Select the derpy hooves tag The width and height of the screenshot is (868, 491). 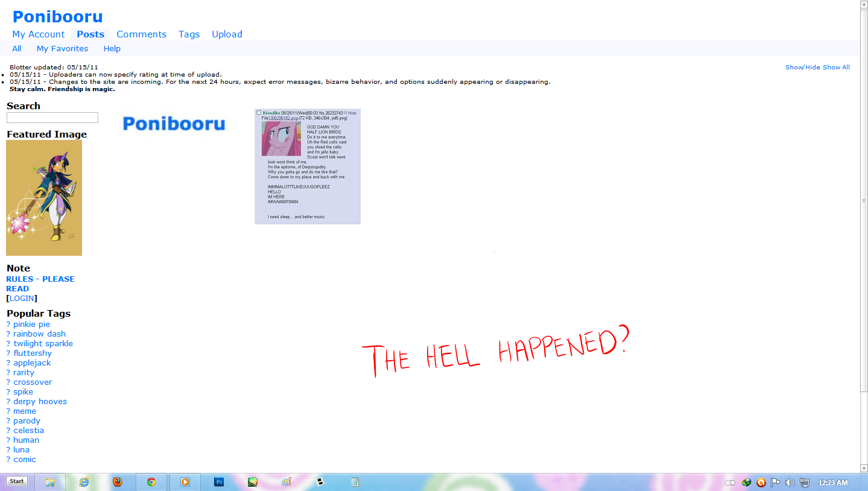tap(40, 402)
